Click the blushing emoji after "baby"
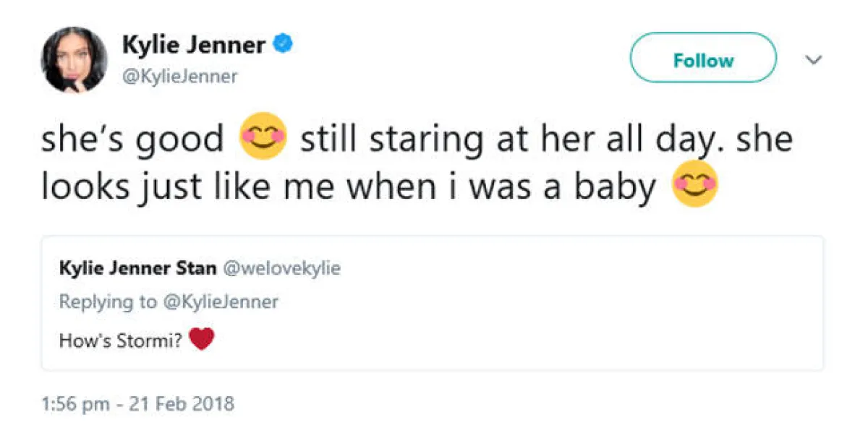The image size is (868, 423). click(695, 184)
